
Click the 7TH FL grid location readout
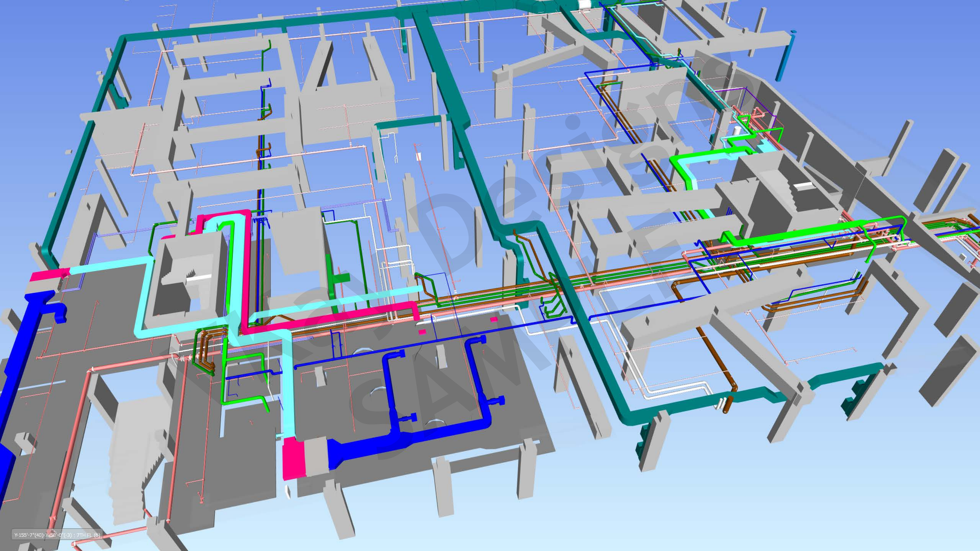(57, 535)
